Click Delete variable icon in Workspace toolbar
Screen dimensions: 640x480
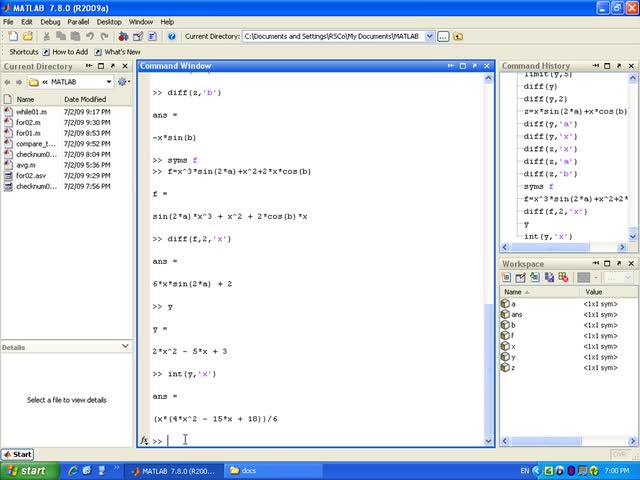pos(564,278)
